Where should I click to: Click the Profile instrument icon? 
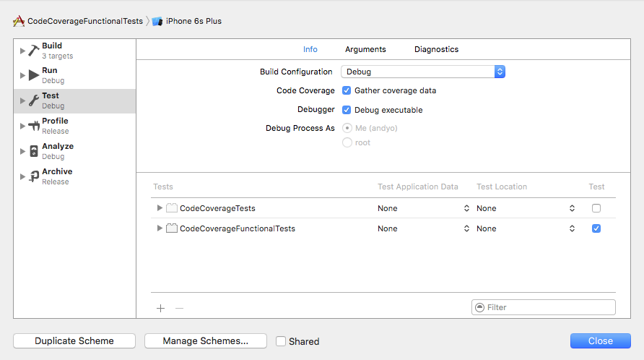click(x=34, y=126)
